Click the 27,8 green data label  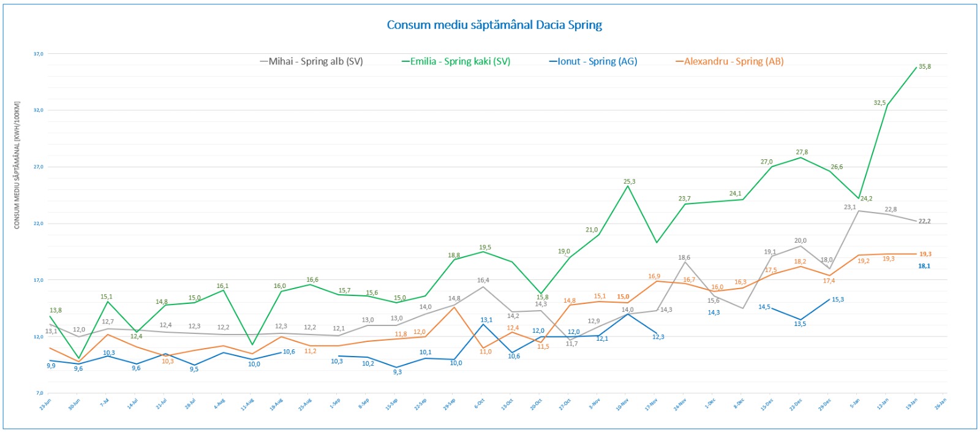(802, 152)
